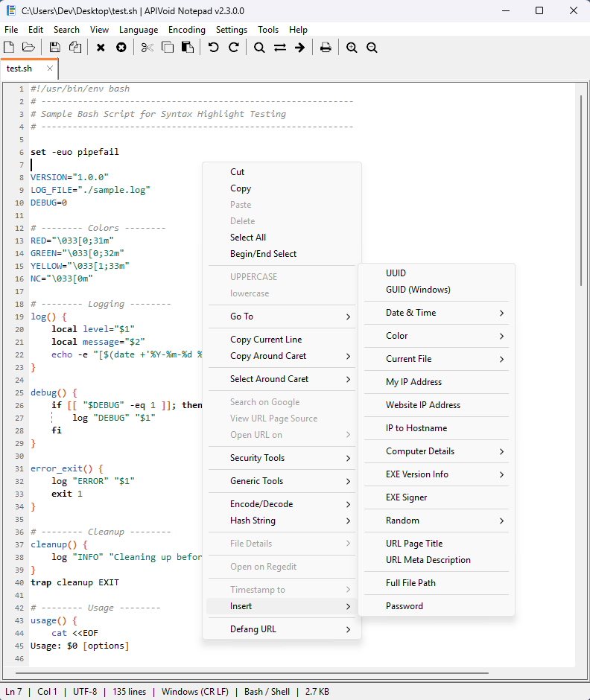The image size is (590, 700).
Task: Click the Cut scissors icon
Action: 147,47
